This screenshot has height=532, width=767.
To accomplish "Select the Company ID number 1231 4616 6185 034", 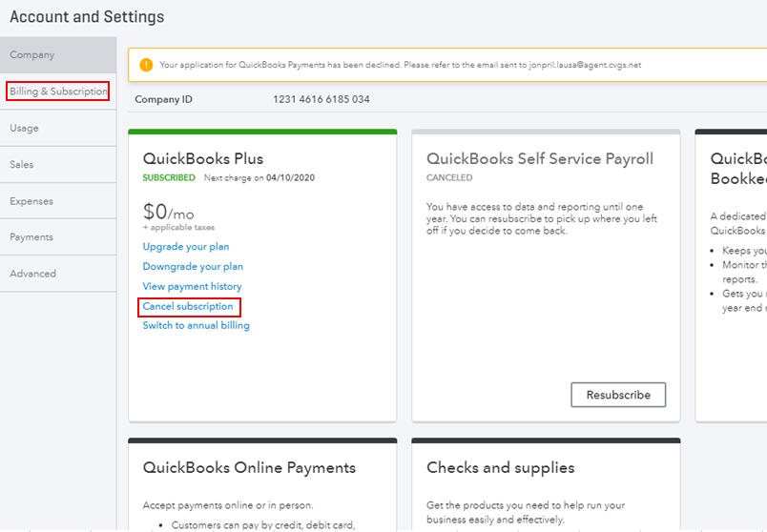I will coord(321,99).
